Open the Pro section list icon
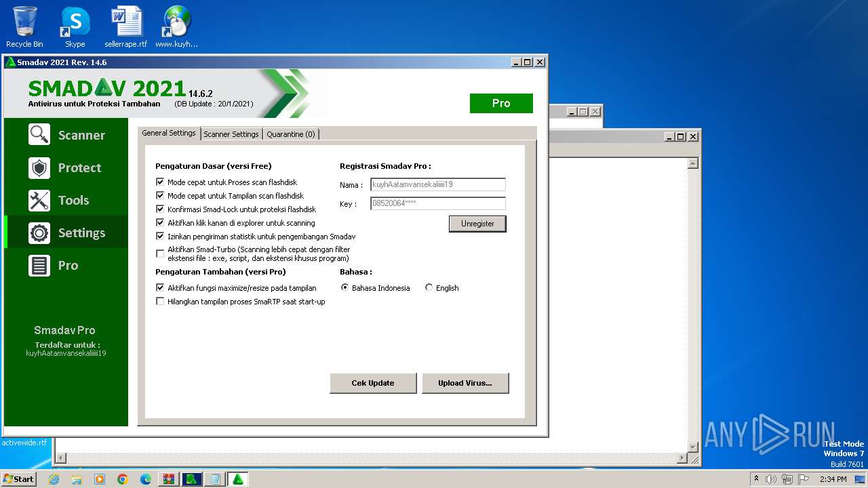Image resolution: width=868 pixels, height=488 pixels. pyautogui.click(x=39, y=265)
